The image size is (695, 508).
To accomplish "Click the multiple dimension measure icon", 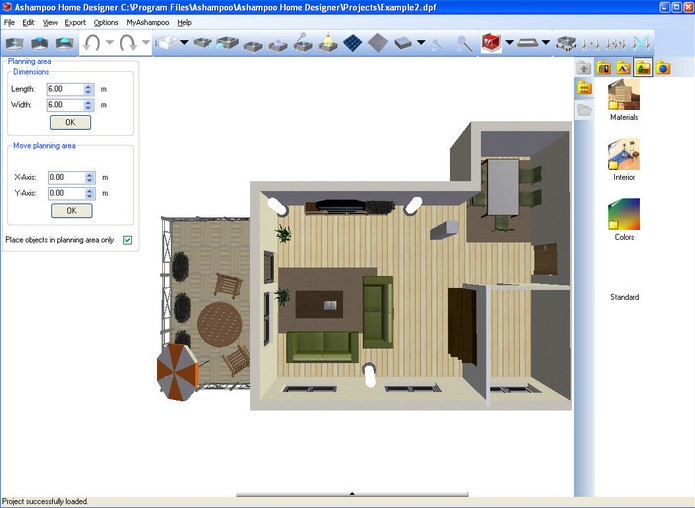I will [616, 44].
